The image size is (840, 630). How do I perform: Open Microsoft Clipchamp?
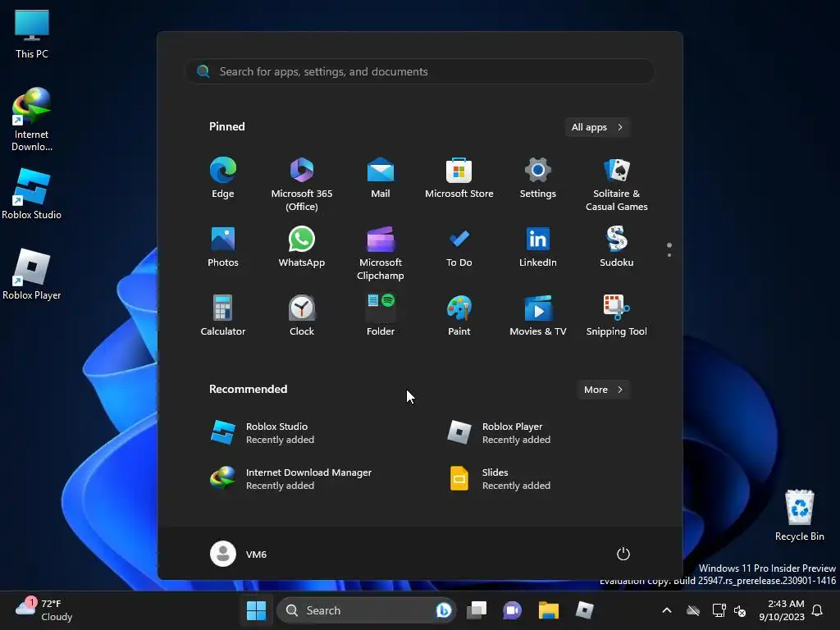pos(381,253)
